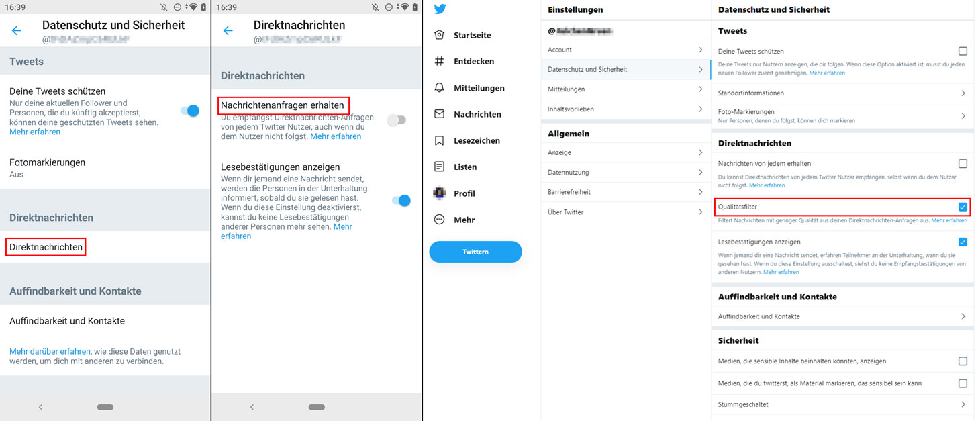
Task: Check Nachrichten von jedem erhalten checkbox
Action: click(963, 163)
